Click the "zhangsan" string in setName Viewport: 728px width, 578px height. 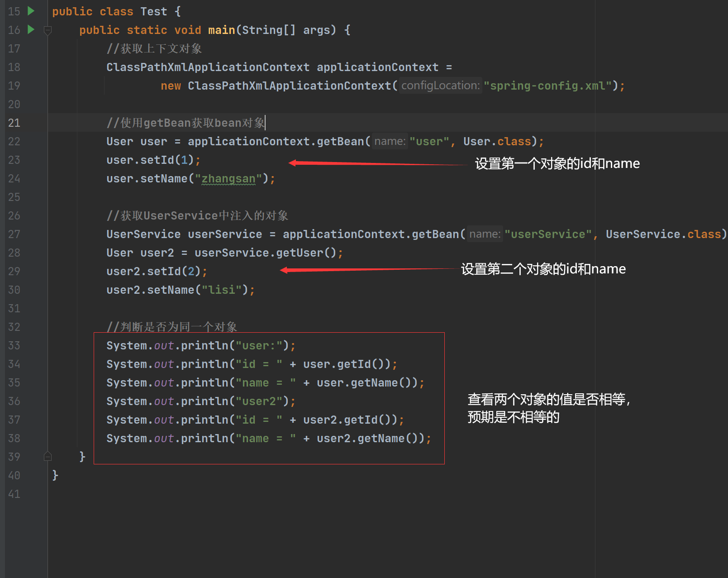[228, 178]
